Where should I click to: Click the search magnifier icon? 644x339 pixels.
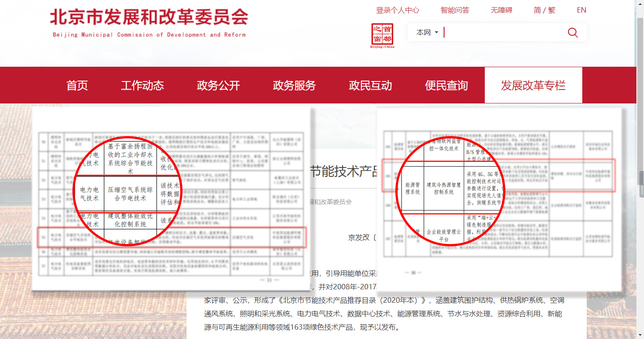tap(572, 32)
